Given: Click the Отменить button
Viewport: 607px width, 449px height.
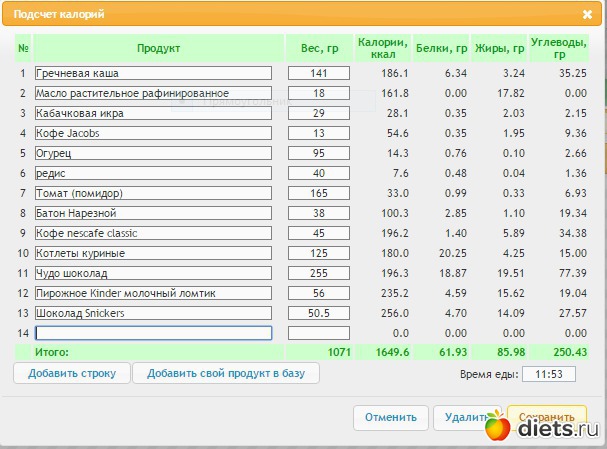Looking at the screenshot, I should tap(391, 418).
